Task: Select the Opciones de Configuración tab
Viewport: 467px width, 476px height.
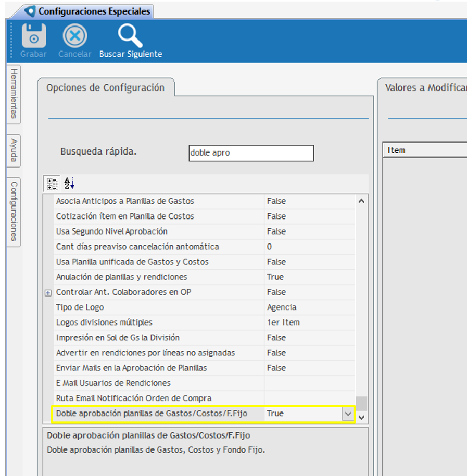Action: 105,88
